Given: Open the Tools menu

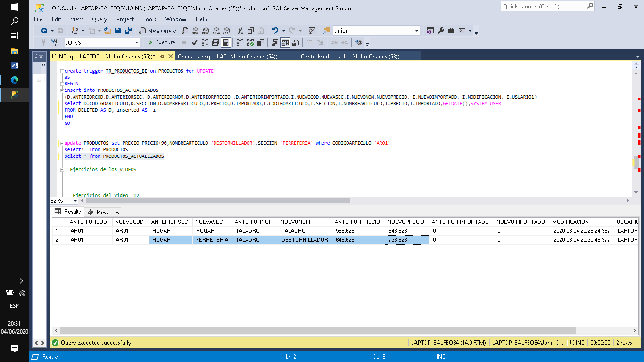Looking at the screenshot, I should 149,19.
